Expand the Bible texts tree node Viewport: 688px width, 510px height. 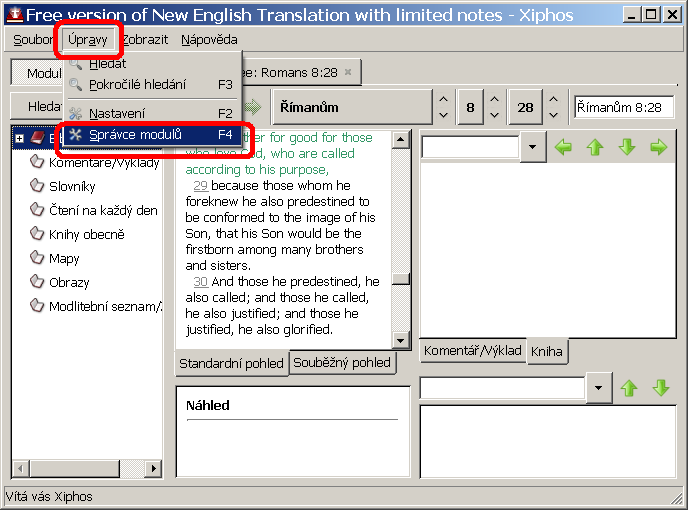point(19,137)
